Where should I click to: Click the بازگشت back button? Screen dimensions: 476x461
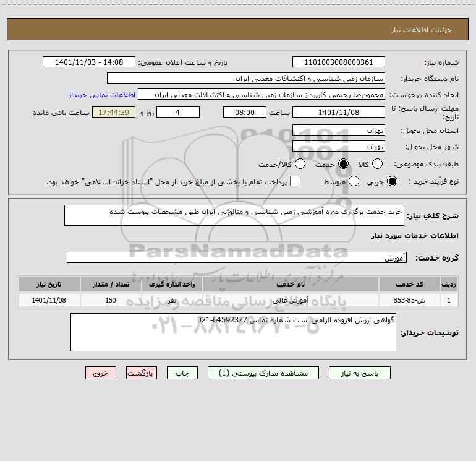(x=142, y=373)
